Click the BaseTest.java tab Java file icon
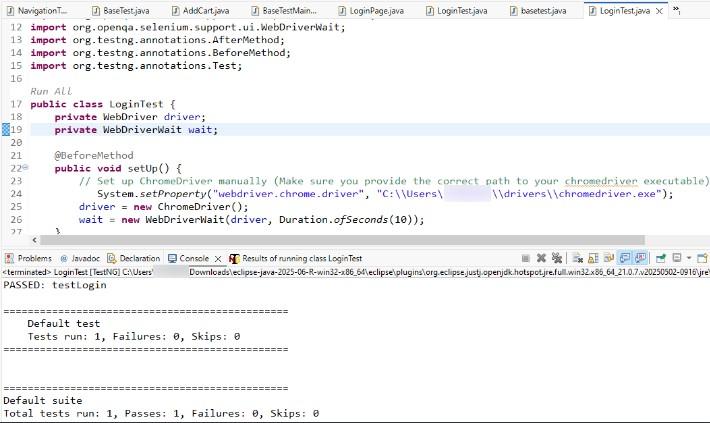710x423 pixels. tap(96, 10)
